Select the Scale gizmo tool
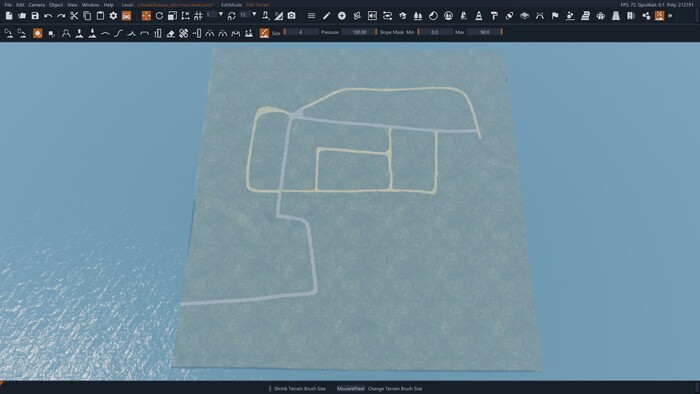This screenshot has width=700, height=394. tap(172, 16)
